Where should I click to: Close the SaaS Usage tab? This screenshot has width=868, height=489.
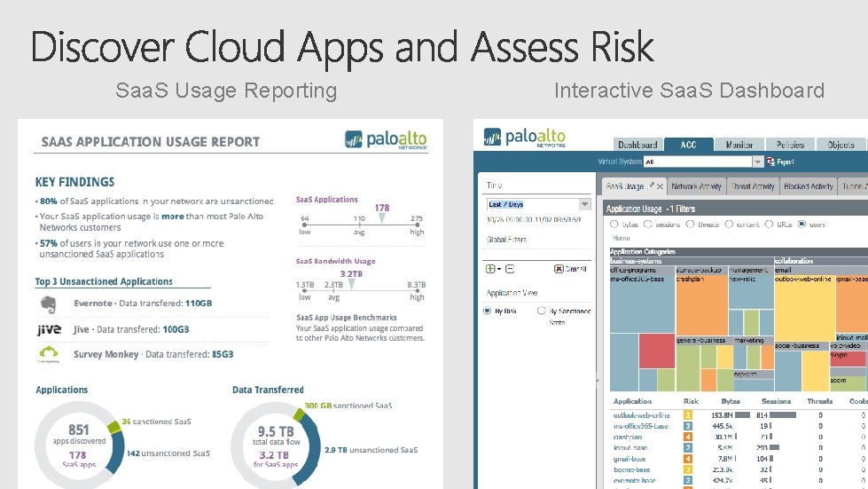pyautogui.click(x=660, y=186)
